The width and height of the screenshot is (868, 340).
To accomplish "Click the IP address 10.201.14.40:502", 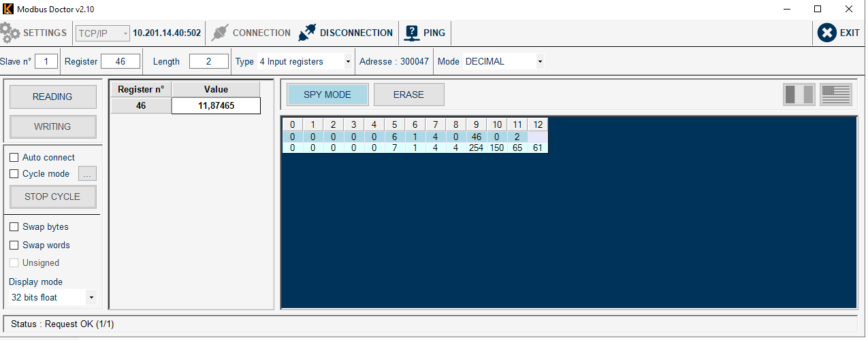I will click(167, 33).
